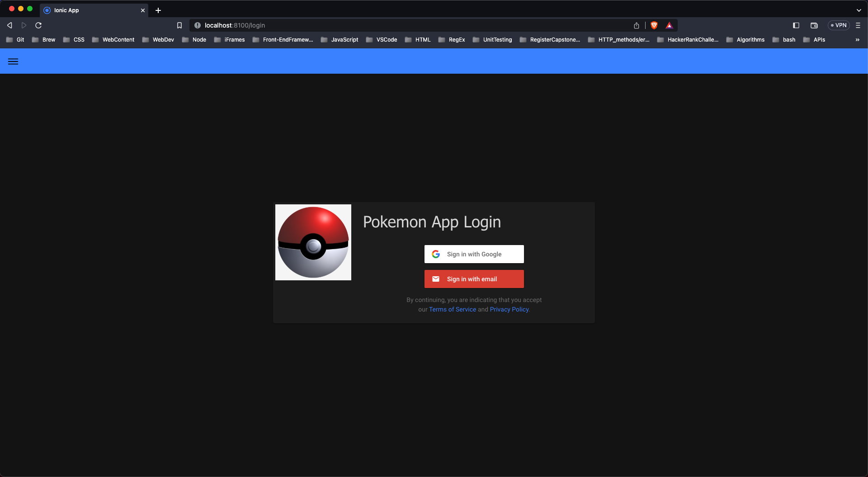Open the VSCode bookmarks folder

pos(382,40)
